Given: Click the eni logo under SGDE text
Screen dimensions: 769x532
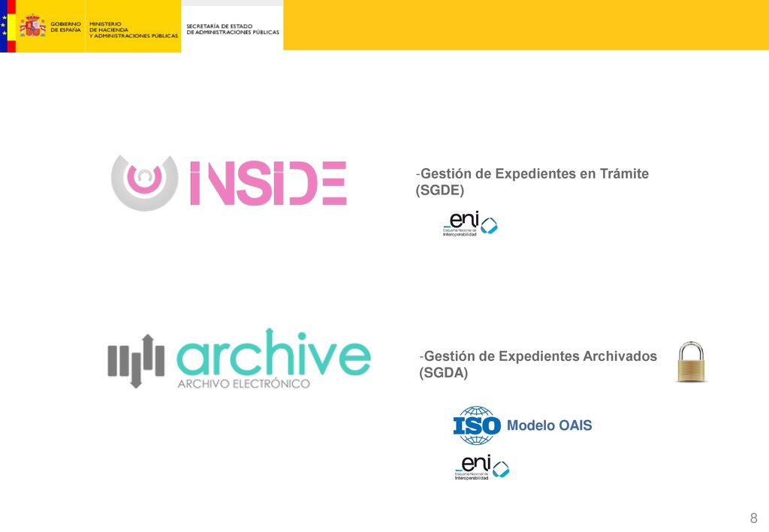Looking at the screenshot, I should pyautogui.click(x=470, y=224).
